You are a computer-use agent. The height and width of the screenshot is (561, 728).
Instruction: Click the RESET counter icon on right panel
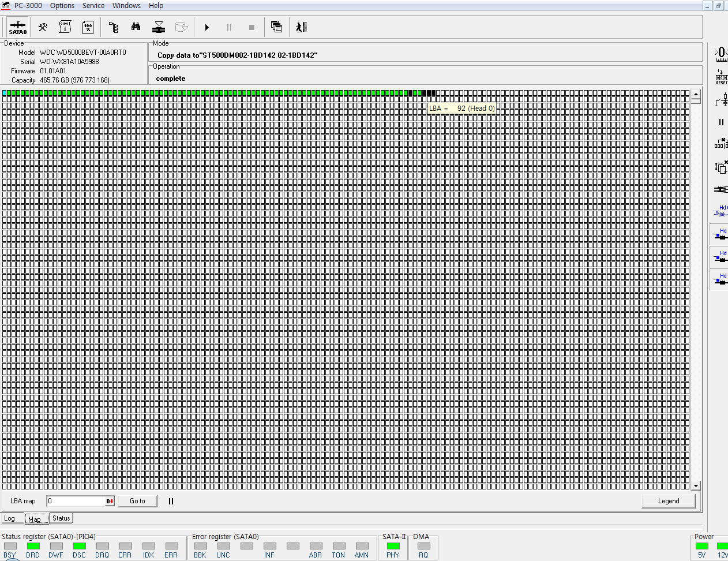[x=721, y=77]
